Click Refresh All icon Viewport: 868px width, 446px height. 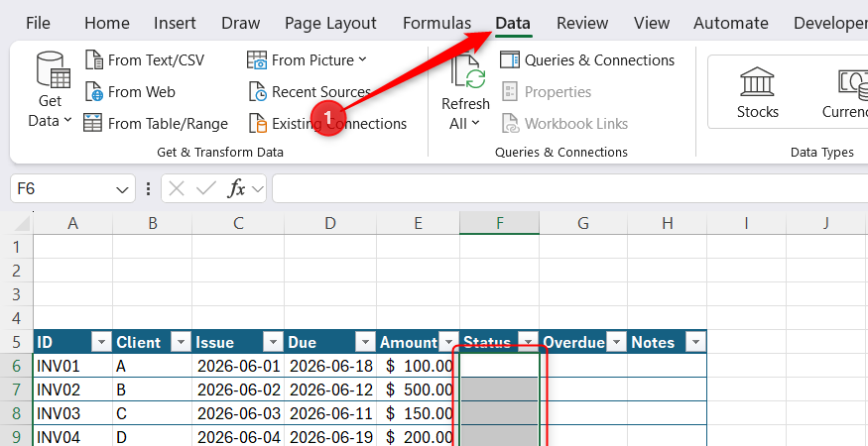(x=468, y=72)
